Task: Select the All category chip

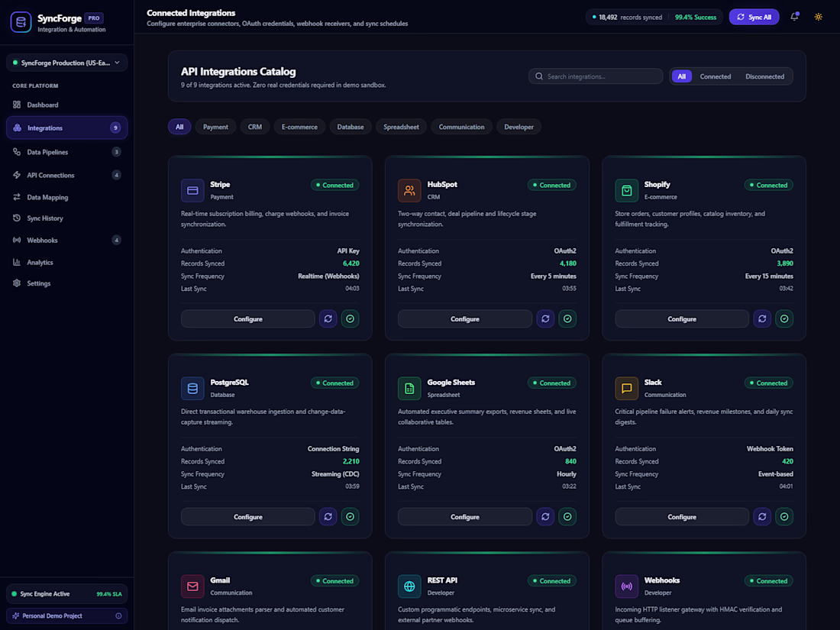Action: 179,127
